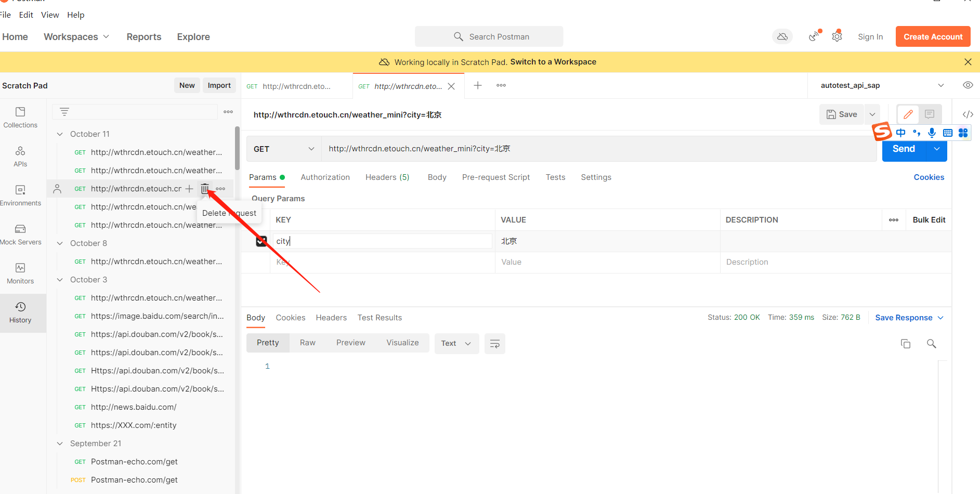Click the plus icon on hovered history request
Screen dimensions: 980x494
click(x=189, y=188)
